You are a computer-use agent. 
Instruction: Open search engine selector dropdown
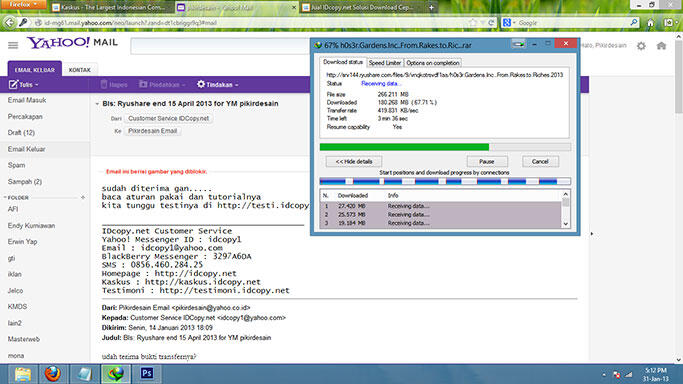point(509,23)
